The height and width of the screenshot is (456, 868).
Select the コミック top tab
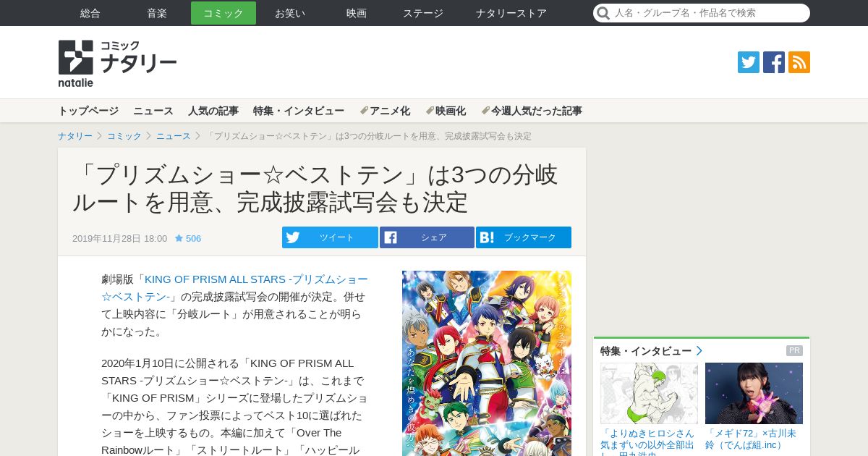tap(224, 13)
